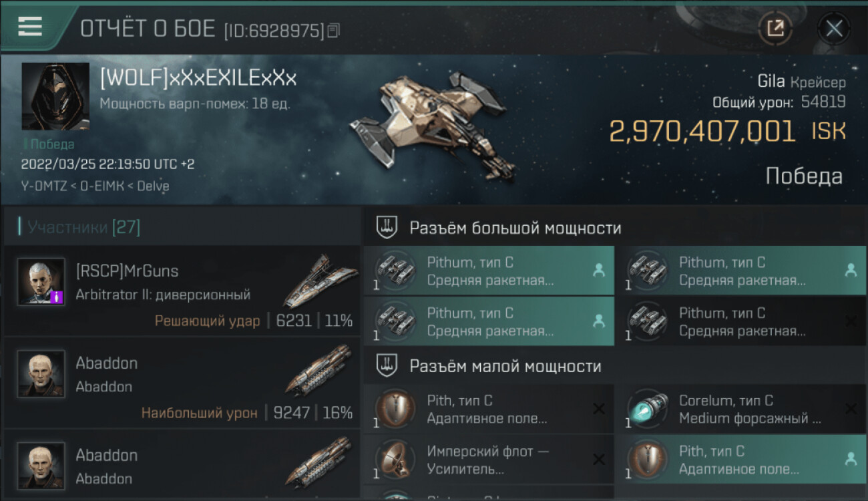Select highlighted Pith type C adaptive field

pos(741,460)
